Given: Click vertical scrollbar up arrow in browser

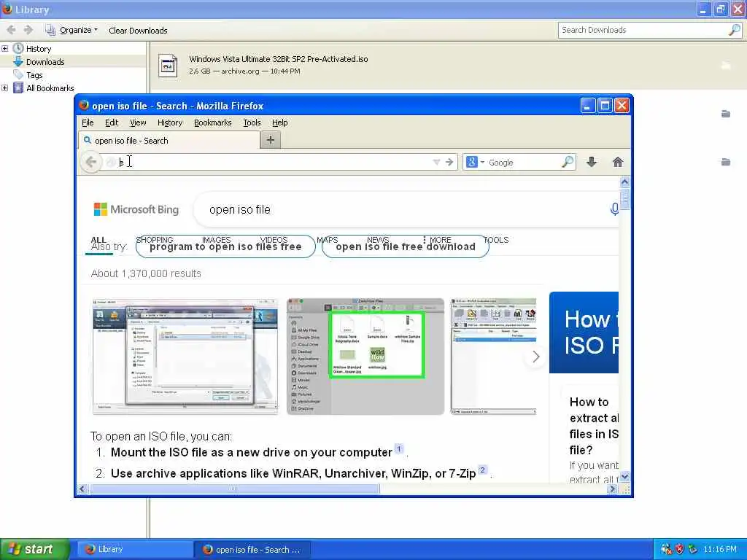Looking at the screenshot, I should tap(624, 182).
